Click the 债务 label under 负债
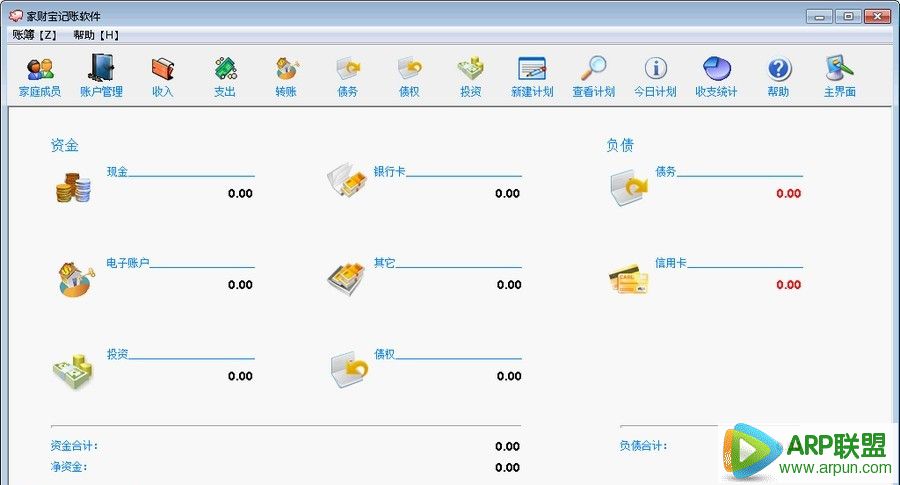 665,171
